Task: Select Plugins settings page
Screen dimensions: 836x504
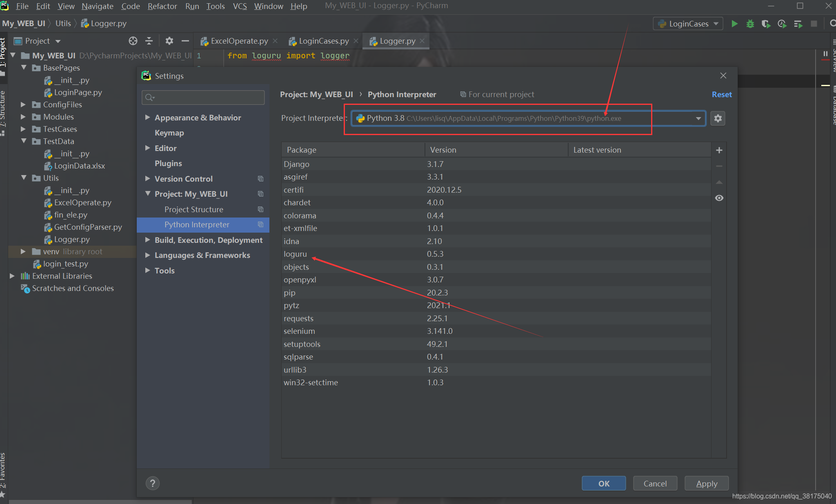Action: (168, 163)
